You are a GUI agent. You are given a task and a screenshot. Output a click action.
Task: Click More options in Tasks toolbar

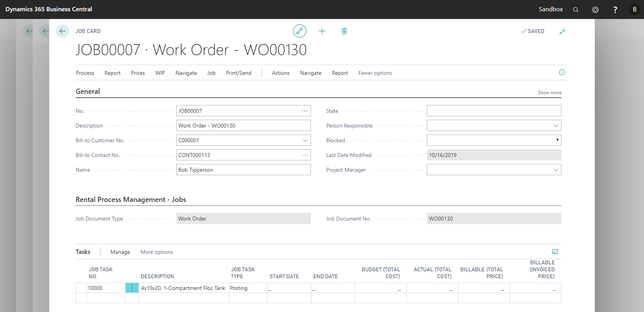coord(157,252)
